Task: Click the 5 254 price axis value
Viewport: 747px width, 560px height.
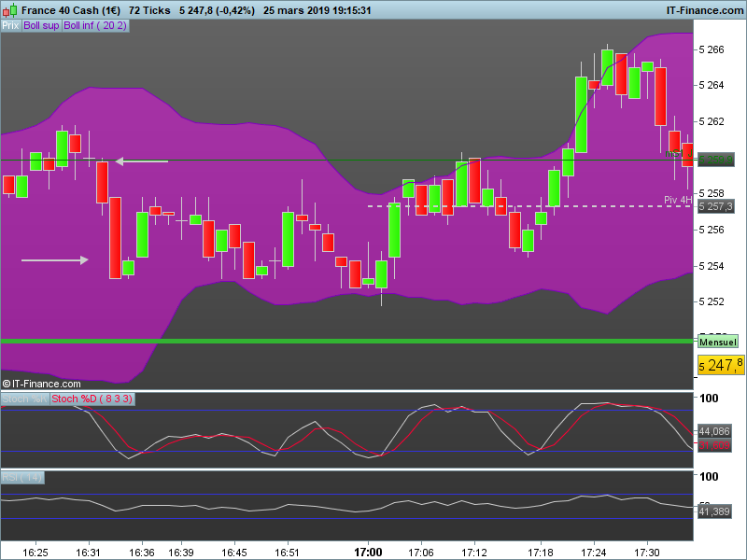Action: tap(712, 266)
